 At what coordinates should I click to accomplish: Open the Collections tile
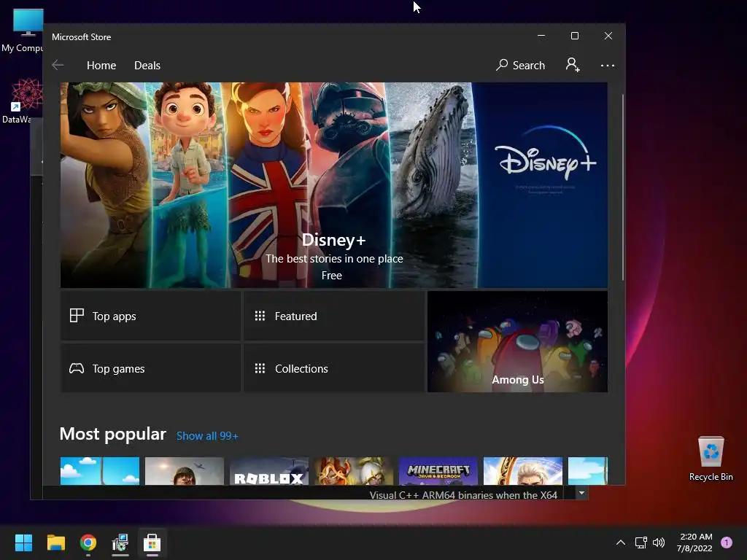pyautogui.click(x=334, y=368)
